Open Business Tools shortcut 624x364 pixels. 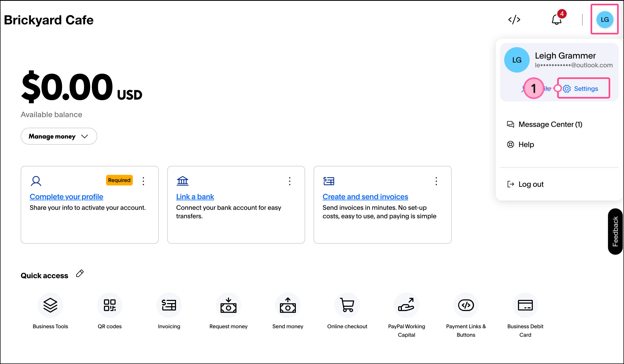point(50,311)
